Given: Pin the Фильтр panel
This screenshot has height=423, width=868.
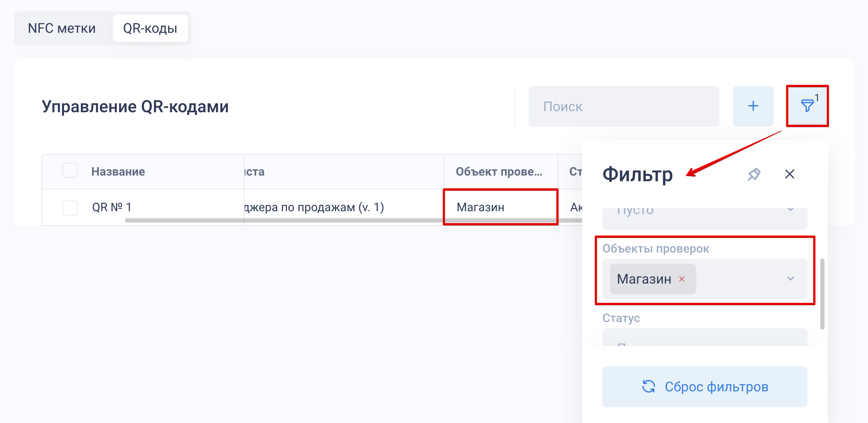Looking at the screenshot, I should (754, 174).
